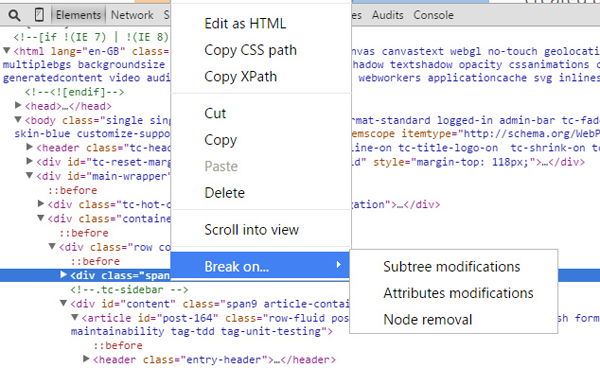The height and width of the screenshot is (368, 600).
Task: Click itemtype="http://schema.org/WebP attribute text
Action: click(x=501, y=134)
